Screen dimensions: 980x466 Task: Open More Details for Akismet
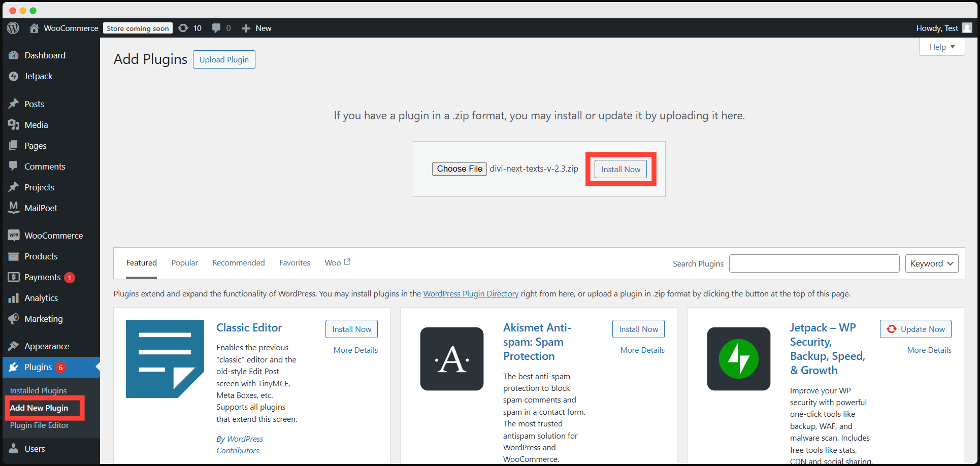pos(643,350)
